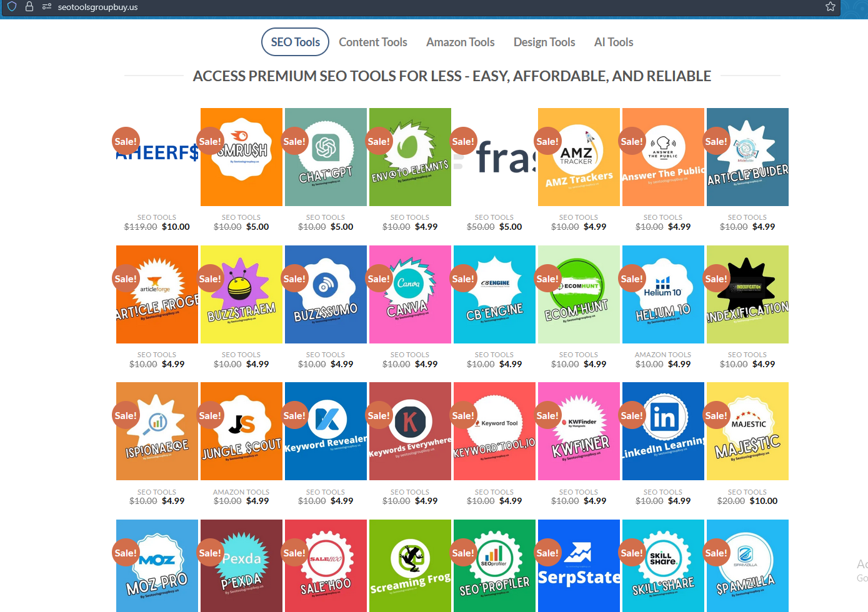Open the Indexification product image
868x612 pixels.
747,294
